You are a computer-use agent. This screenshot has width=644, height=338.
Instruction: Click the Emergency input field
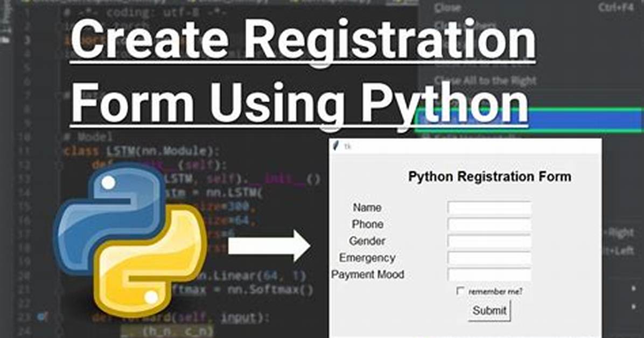[x=489, y=258]
